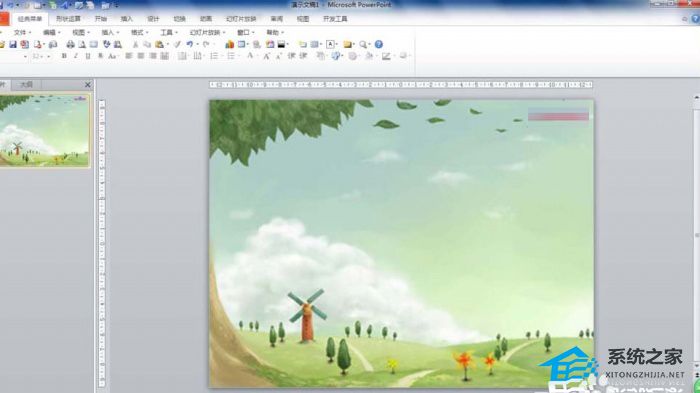The height and width of the screenshot is (393, 700).
Task: Click the Insert Chart icon
Action: [x=229, y=44]
